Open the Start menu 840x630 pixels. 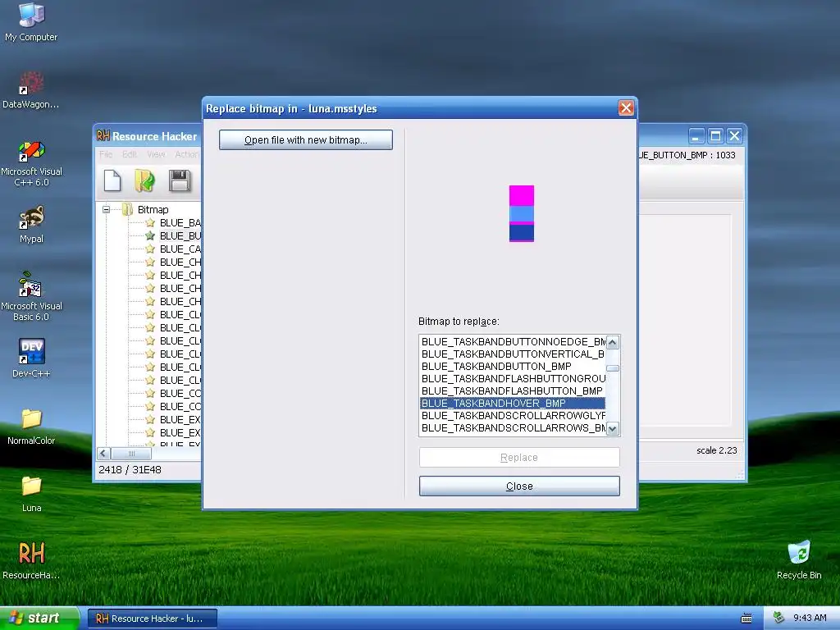(x=39, y=618)
